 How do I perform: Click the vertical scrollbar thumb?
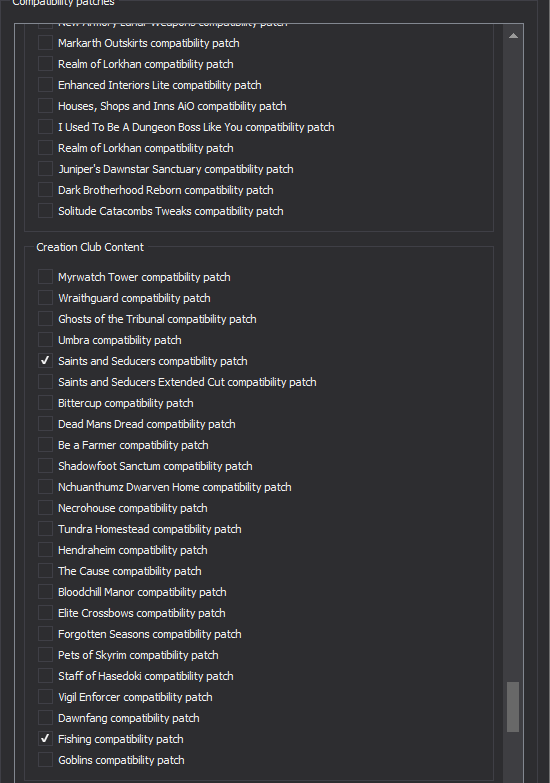513,707
